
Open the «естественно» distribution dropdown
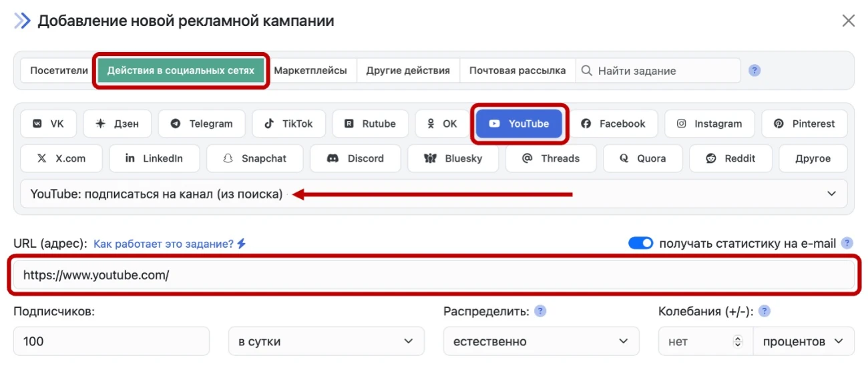(x=541, y=341)
